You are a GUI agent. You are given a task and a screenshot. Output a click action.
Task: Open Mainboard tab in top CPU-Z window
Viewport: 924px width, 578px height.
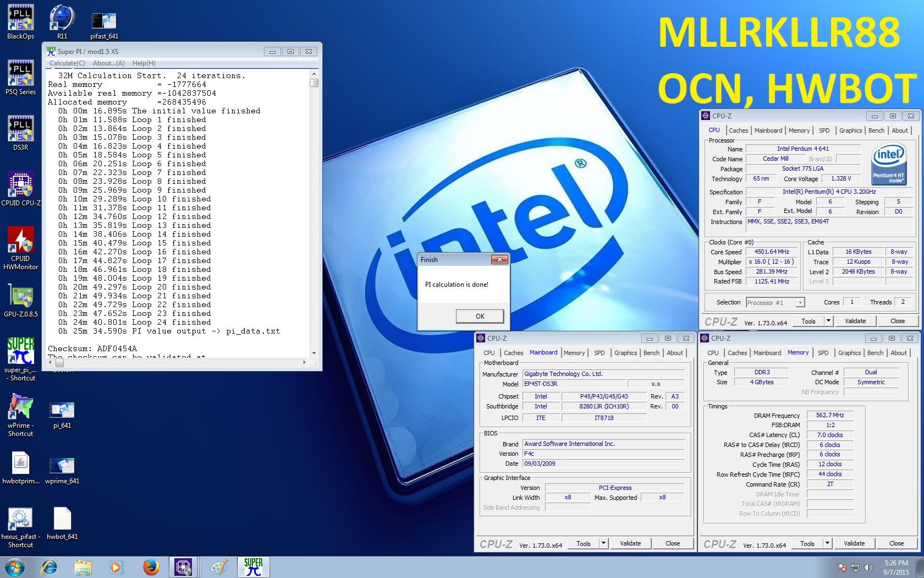click(x=768, y=130)
